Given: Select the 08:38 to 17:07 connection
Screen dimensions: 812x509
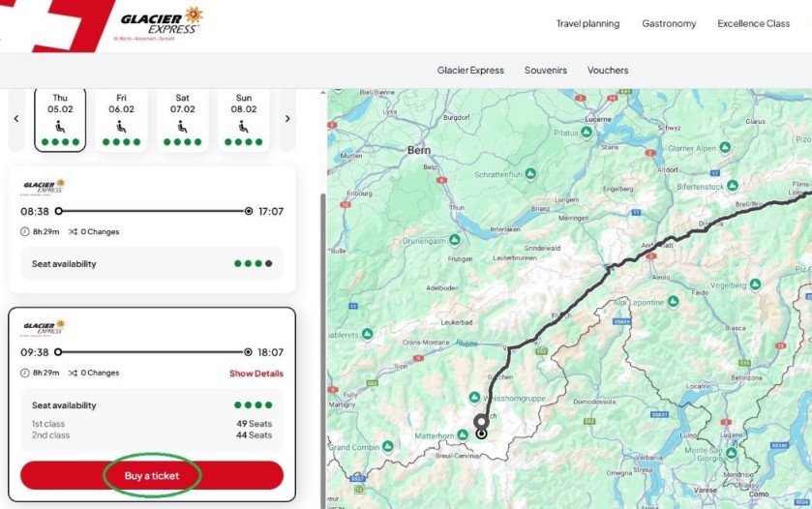Looking at the screenshot, I should coord(152,229).
